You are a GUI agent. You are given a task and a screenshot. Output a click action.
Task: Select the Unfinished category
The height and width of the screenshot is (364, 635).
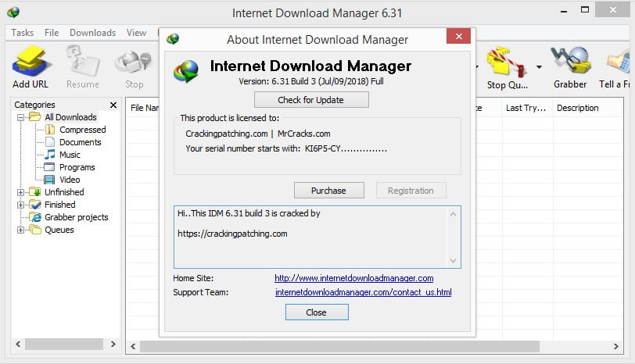tap(64, 192)
